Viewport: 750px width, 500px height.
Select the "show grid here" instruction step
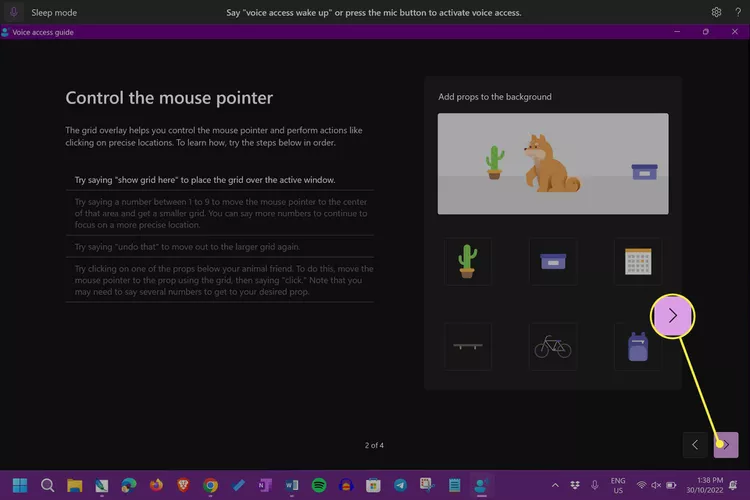pos(220,180)
